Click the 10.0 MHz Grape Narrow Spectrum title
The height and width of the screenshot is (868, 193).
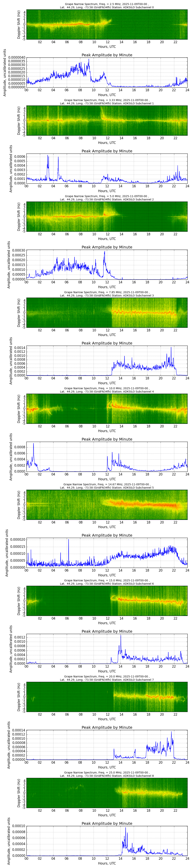pos(107,390)
